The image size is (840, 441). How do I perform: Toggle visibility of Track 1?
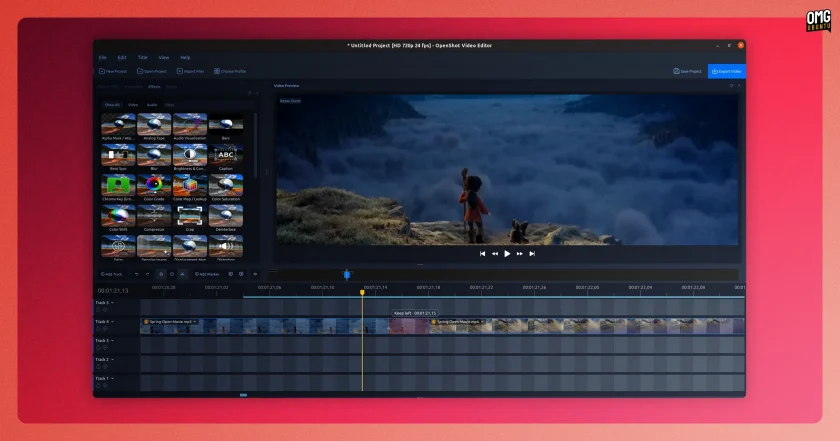coord(105,385)
